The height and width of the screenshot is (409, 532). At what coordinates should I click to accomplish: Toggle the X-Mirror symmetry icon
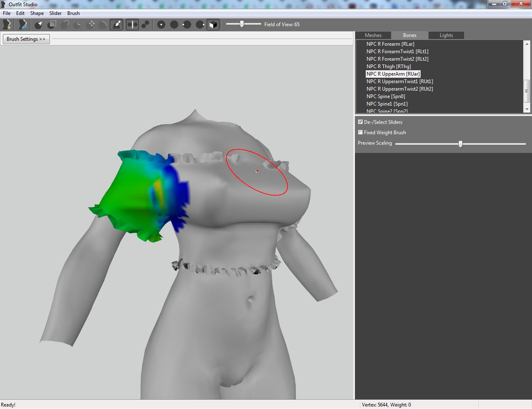[132, 25]
